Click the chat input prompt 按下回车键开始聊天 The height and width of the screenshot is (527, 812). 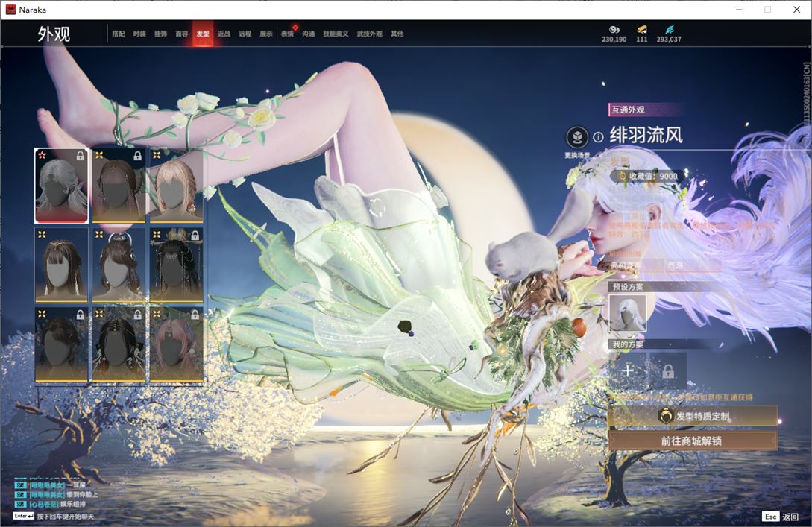[66, 517]
